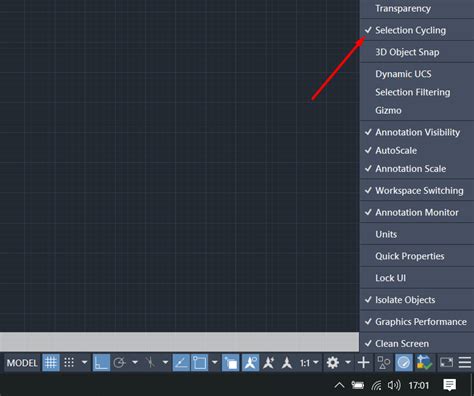Screen dimensions: 474x396
Task: Enable Units menu entry
Action: [x=417, y=234]
